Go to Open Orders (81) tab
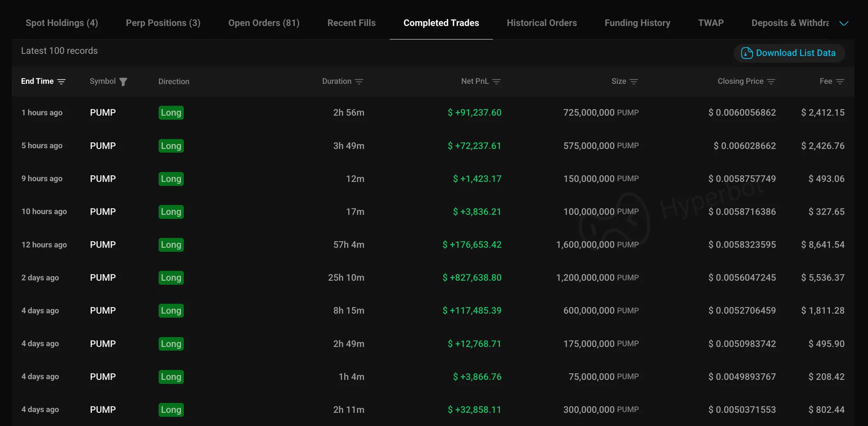 [x=264, y=23]
